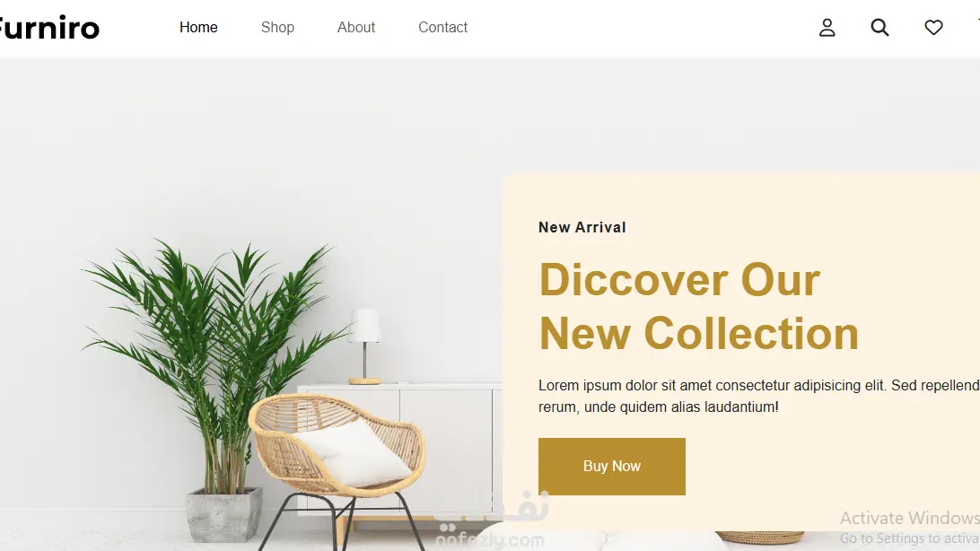980x551 pixels.
Task: Go to the Home nav item
Action: point(198,28)
